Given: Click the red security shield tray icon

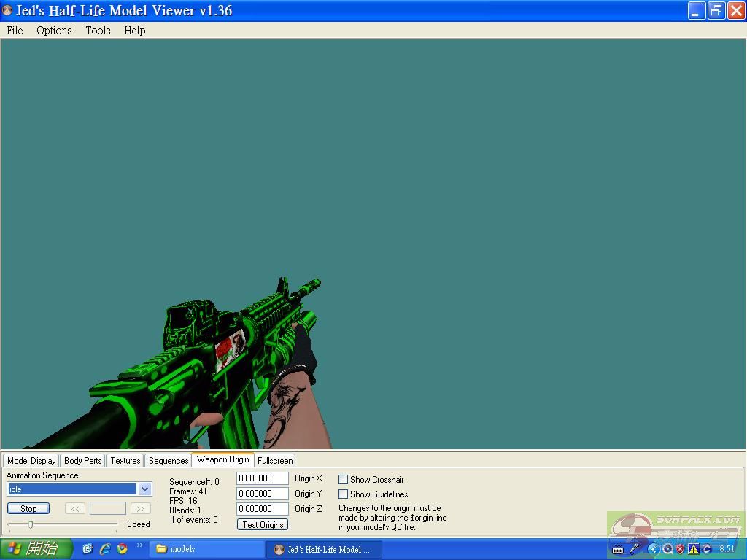Looking at the screenshot, I should pyautogui.click(x=681, y=549).
